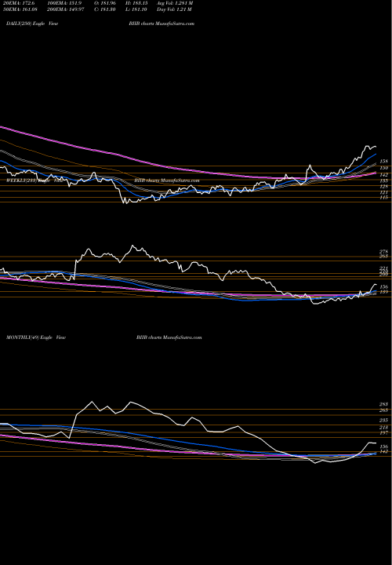Click the C: 181.30 close price
The image size is (392, 565).
click(105, 9)
